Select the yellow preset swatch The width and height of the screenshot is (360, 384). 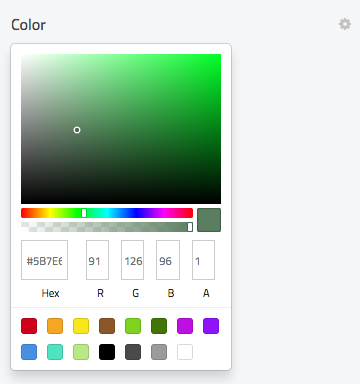click(x=81, y=326)
